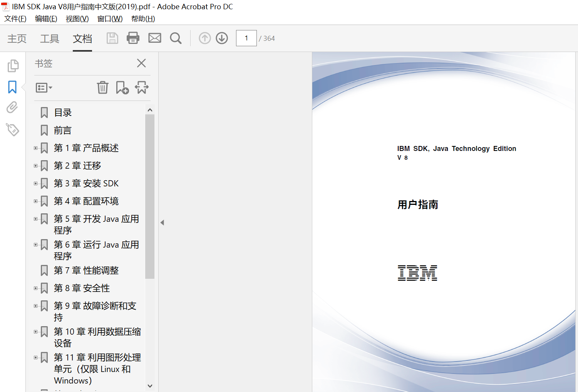
Task: Jump to 目录 bookmark
Action: pyautogui.click(x=63, y=113)
